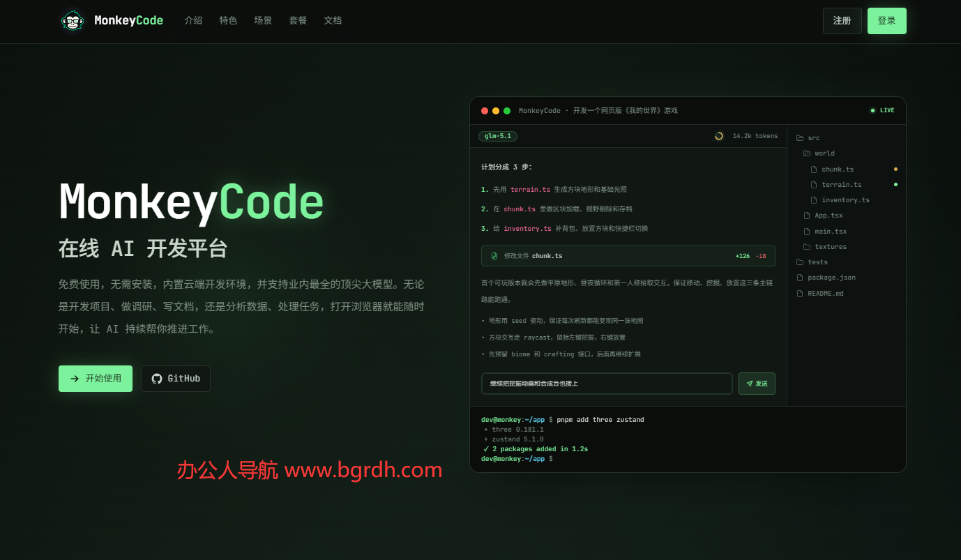Click the folder icon beside src
Image resolution: width=961 pixels, height=560 pixels.
pos(800,138)
